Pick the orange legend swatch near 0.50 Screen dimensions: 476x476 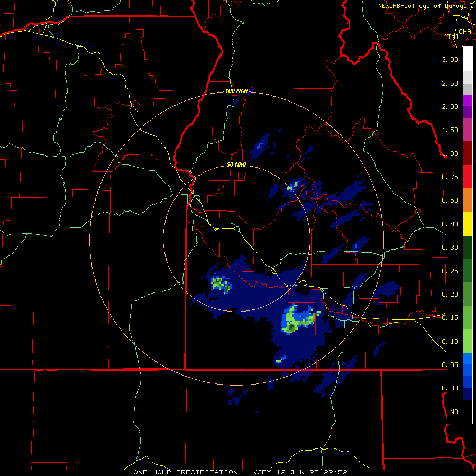coord(467,200)
